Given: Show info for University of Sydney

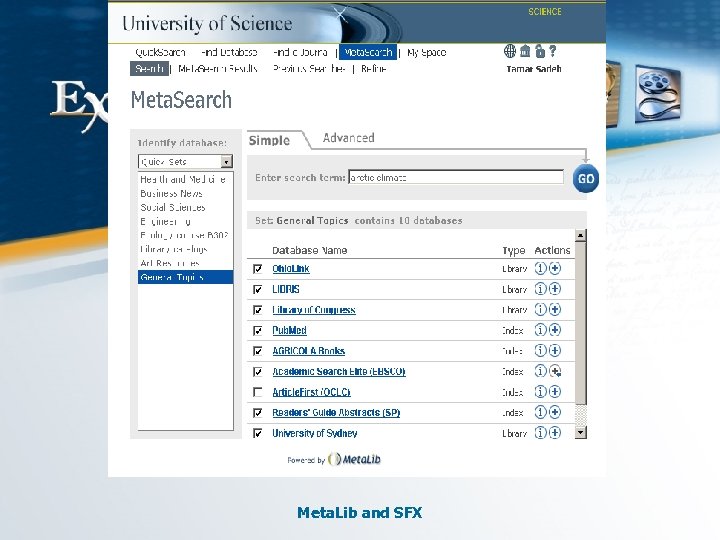Looking at the screenshot, I should (x=540, y=433).
